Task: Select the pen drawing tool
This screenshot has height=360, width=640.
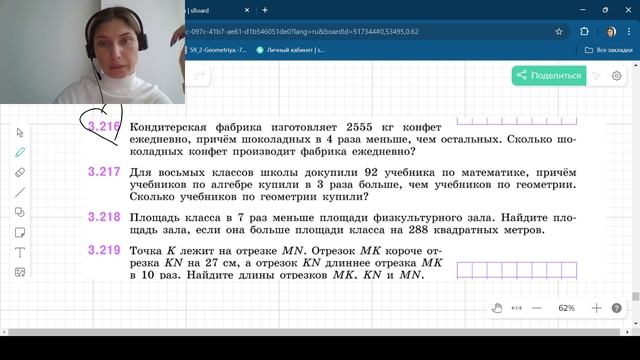Action: pyautogui.click(x=20, y=152)
